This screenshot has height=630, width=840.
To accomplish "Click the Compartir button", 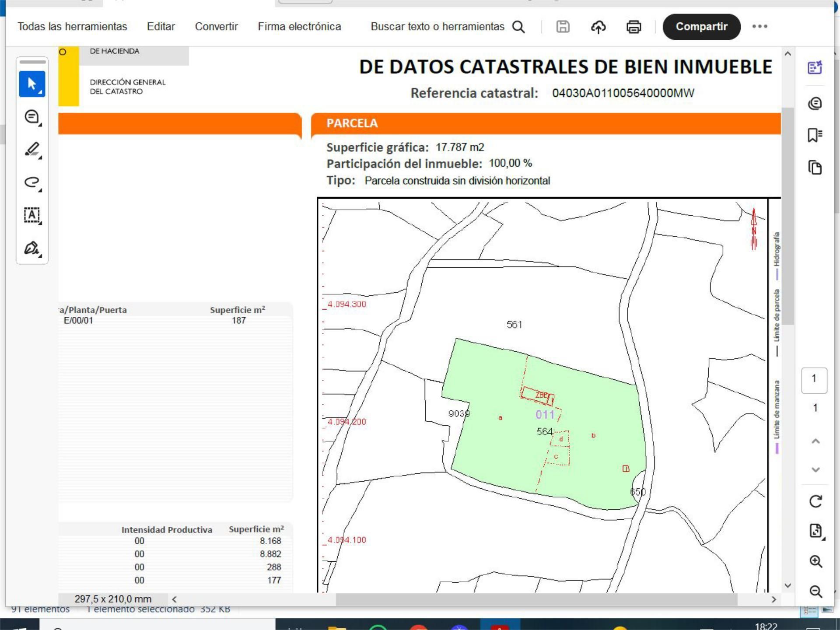I will (x=701, y=27).
